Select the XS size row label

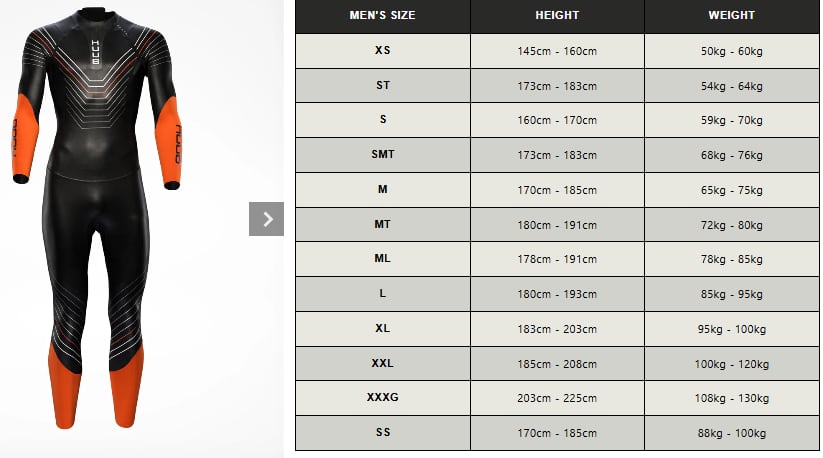[x=382, y=50]
